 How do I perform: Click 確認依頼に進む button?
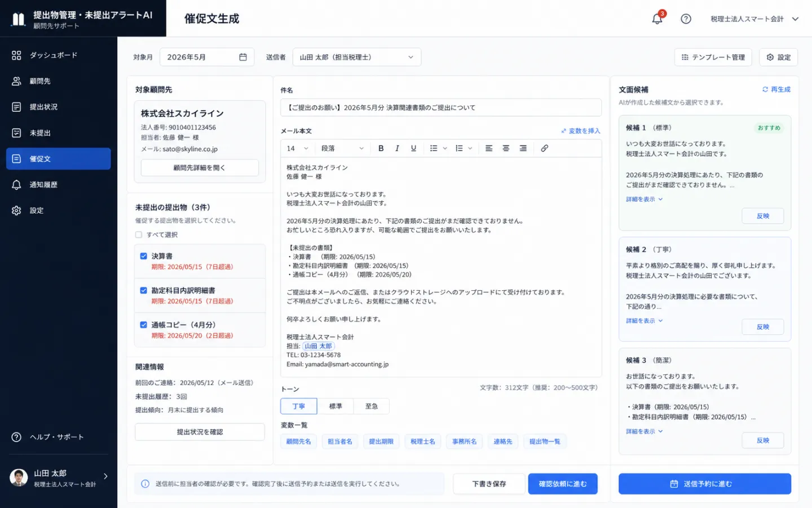563,484
